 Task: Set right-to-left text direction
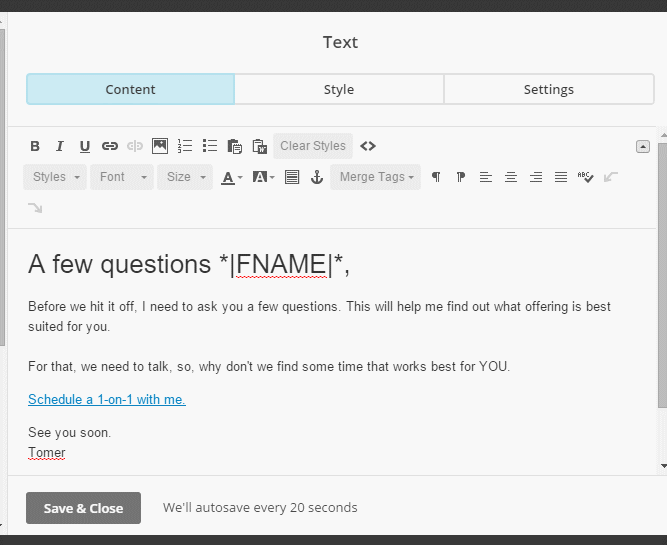click(x=461, y=177)
